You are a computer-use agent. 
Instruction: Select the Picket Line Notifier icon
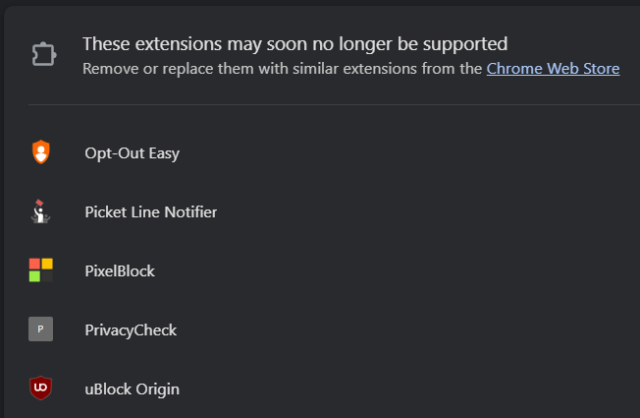pos(41,212)
